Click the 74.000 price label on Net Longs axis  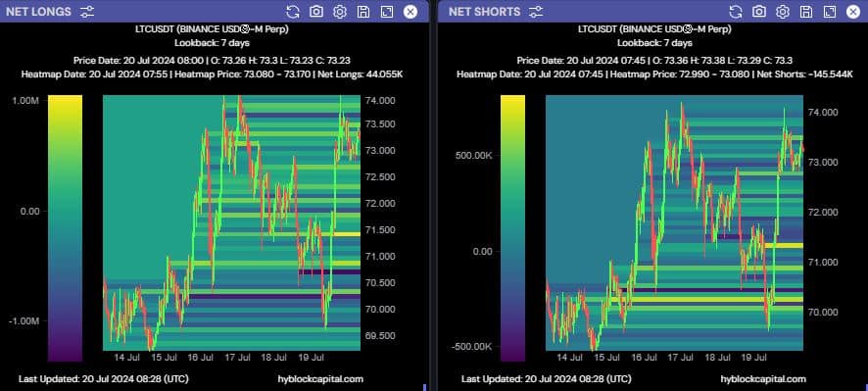pyautogui.click(x=379, y=101)
